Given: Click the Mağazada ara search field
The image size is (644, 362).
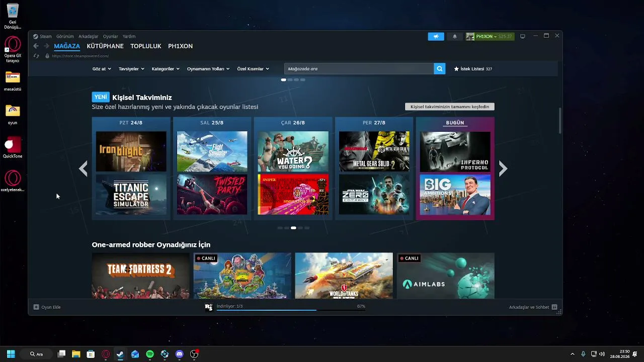Looking at the screenshot, I should [x=359, y=69].
